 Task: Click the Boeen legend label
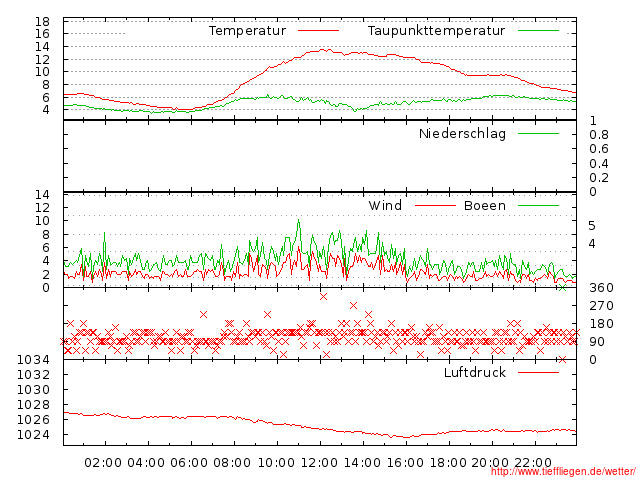485,205
